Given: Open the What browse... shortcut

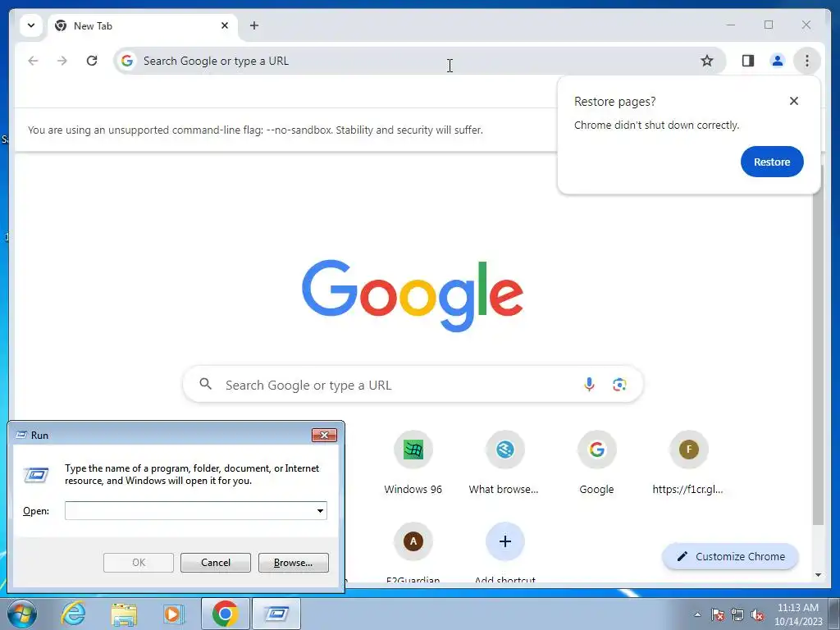Looking at the screenshot, I should [x=504, y=463].
